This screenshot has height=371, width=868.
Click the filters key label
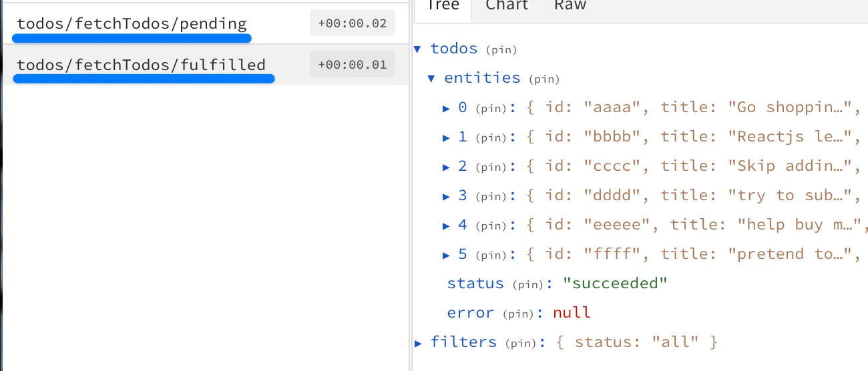[463, 342]
